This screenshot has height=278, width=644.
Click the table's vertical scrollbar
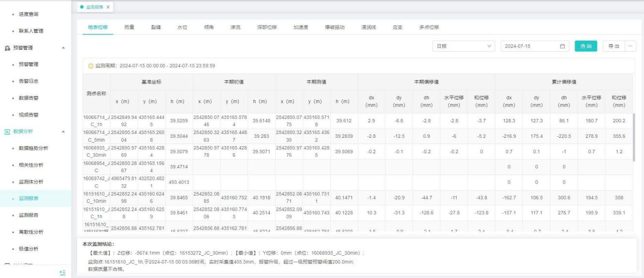click(x=634, y=137)
